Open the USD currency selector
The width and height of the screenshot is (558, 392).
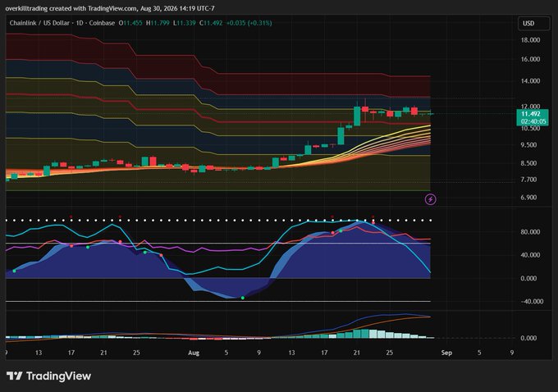click(534, 23)
